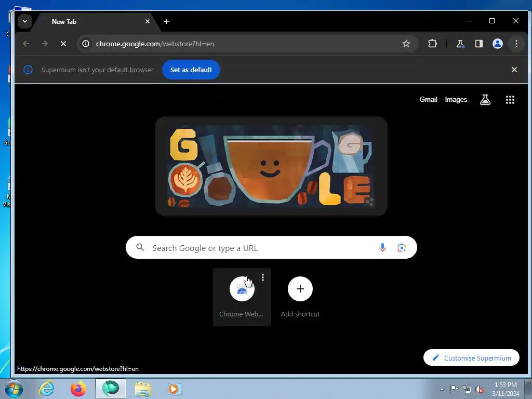
Task: Open the tab search dropdown arrow
Action: point(25,21)
